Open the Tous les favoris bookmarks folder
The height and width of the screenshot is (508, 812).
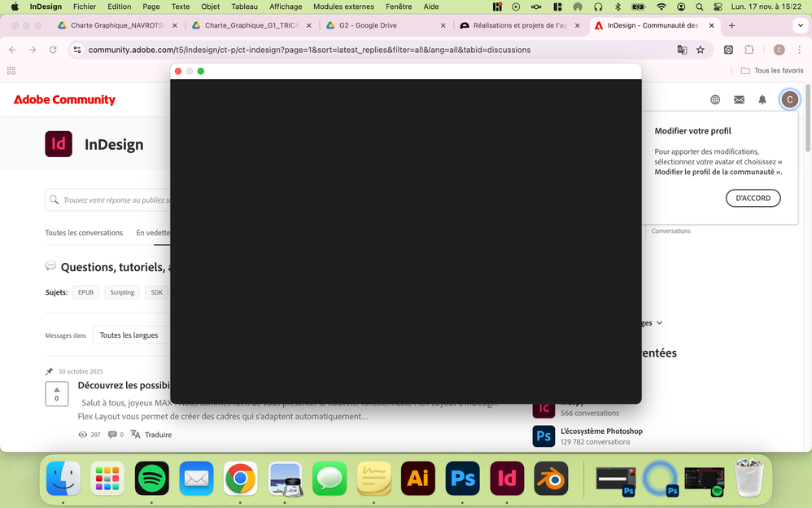point(772,71)
